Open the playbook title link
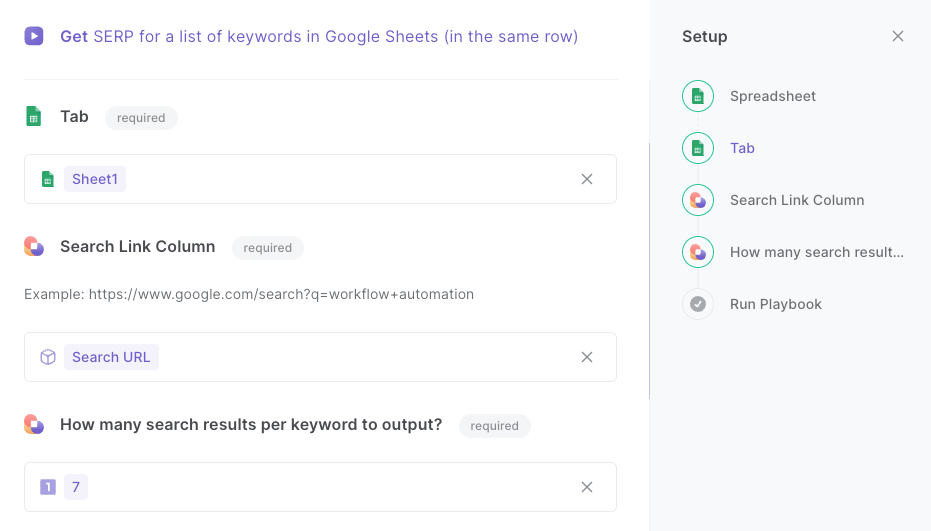The image size is (931, 531). pyautogui.click(x=319, y=36)
